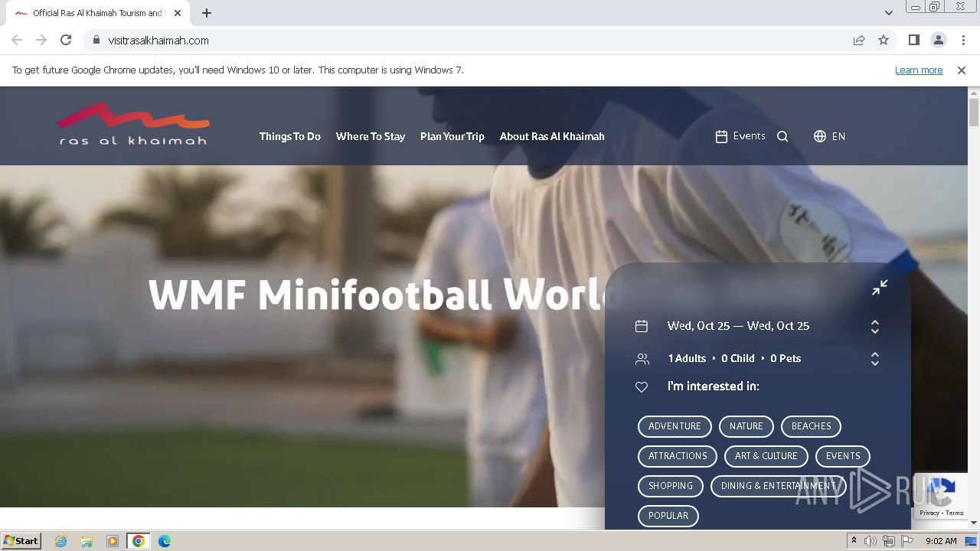Open Where To Stay menu
This screenshot has height=551, width=980.
point(371,136)
